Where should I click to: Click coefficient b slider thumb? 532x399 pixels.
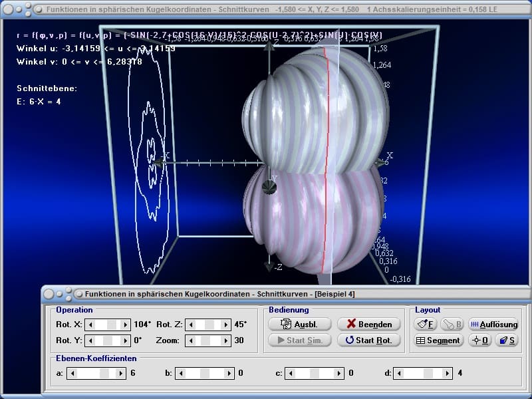(x=205, y=374)
